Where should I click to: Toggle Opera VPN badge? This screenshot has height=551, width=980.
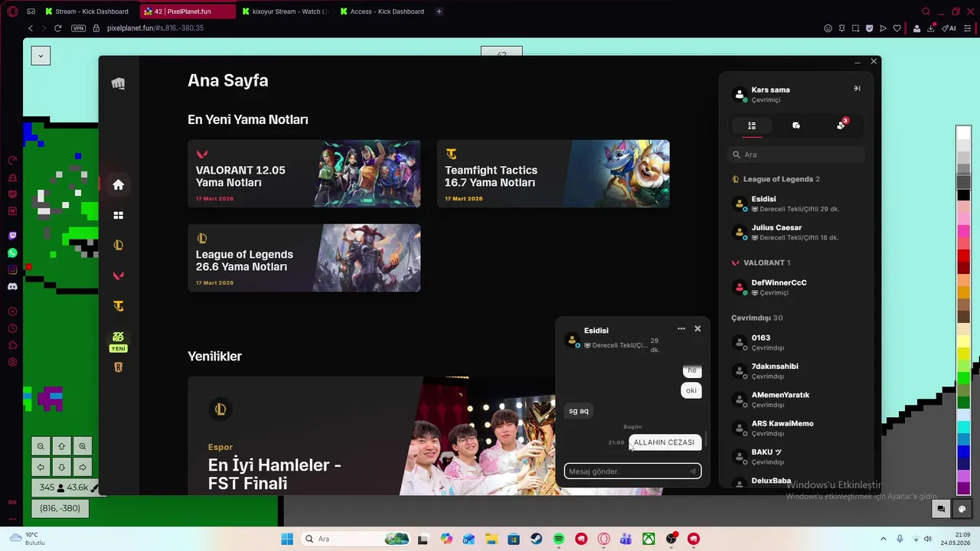point(78,28)
